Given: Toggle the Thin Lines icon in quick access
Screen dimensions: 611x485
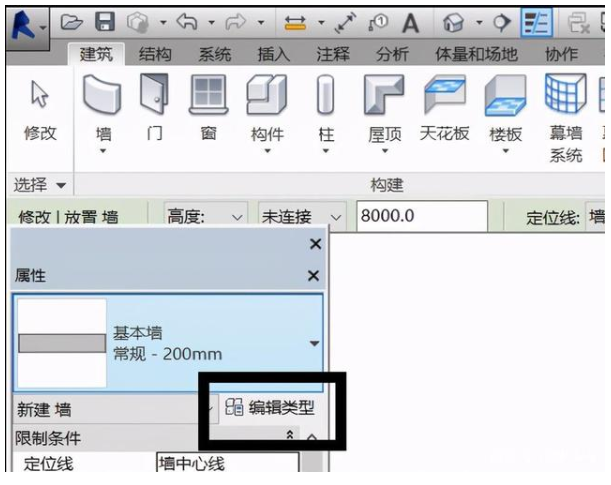Looking at the screenshot, I should click(x=537, y=21).
